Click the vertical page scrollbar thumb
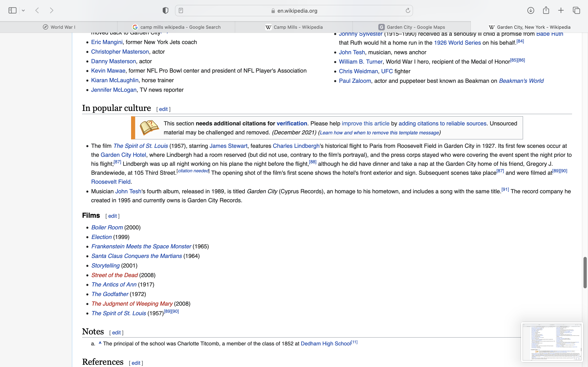588x367 pixels. pyautogui.click(x=585, y=272)
